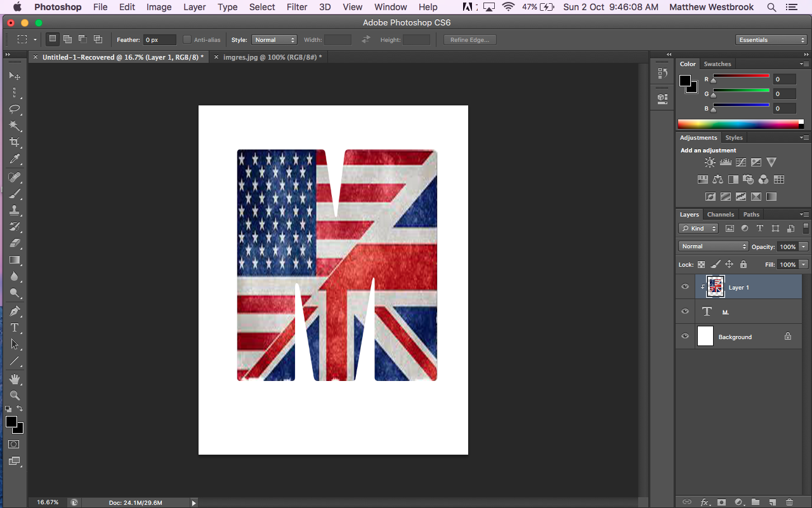812x508 pixels.
Task: Select the Hand tool
Action: 14,379
